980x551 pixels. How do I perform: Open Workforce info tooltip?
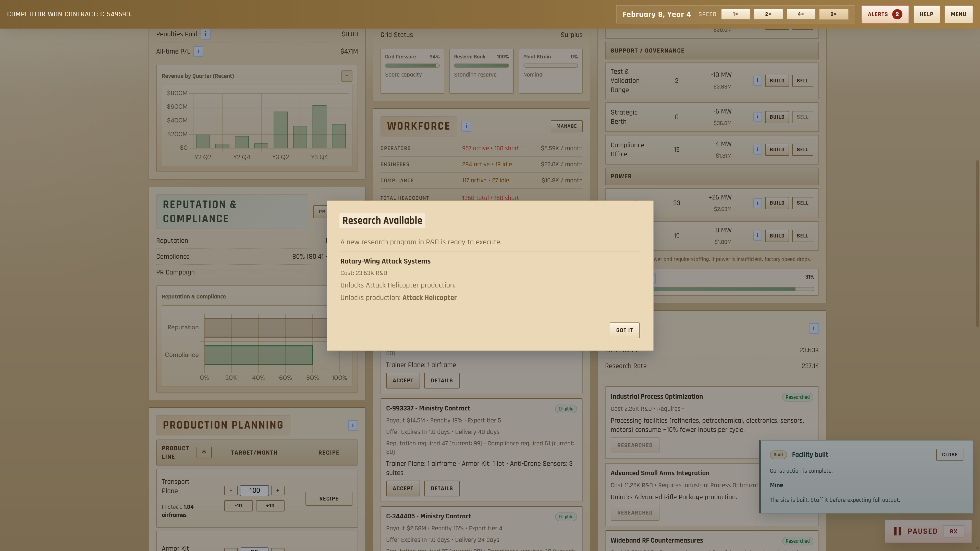(x=467, y=126)
